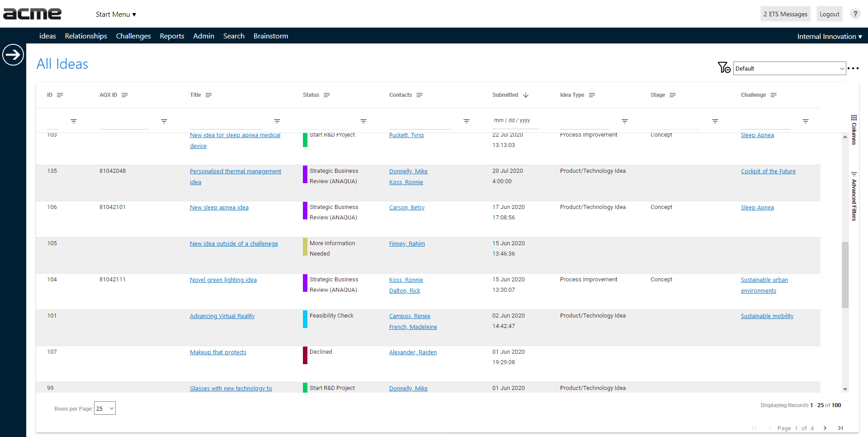
Task: Open the Rows per Page dropdown
Action: [105, 408]
